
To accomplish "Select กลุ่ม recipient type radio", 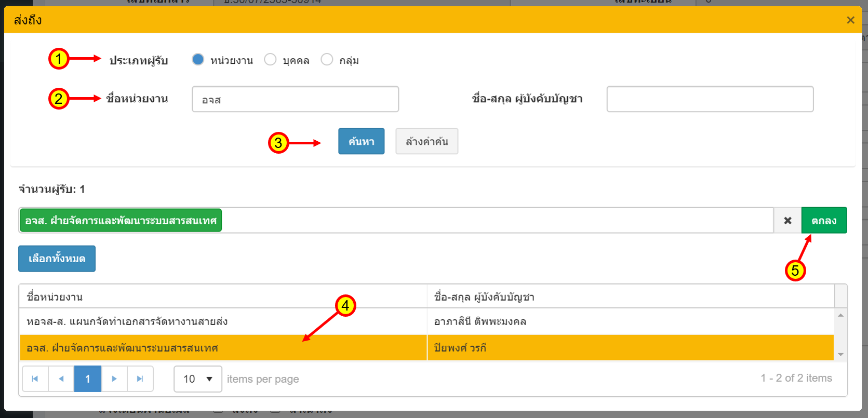I will pyautogui.click(x=327, y=60).
